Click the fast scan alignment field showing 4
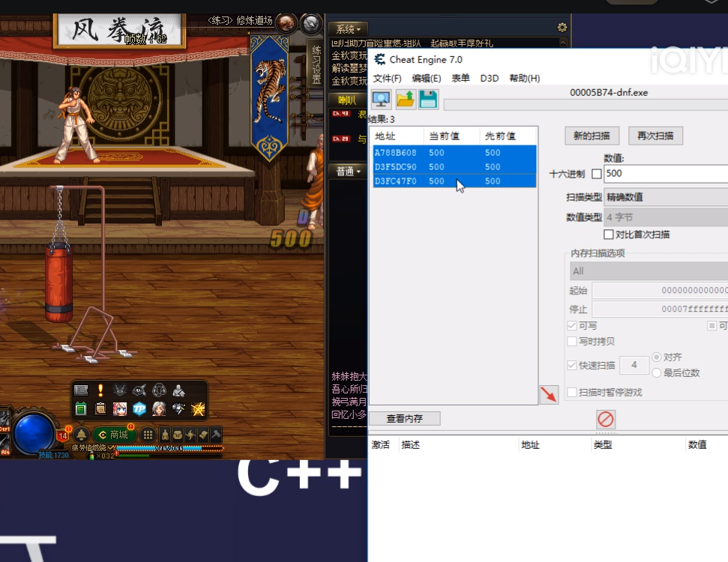Viewport: 728px width, 562px height. (x=634, y=365)
